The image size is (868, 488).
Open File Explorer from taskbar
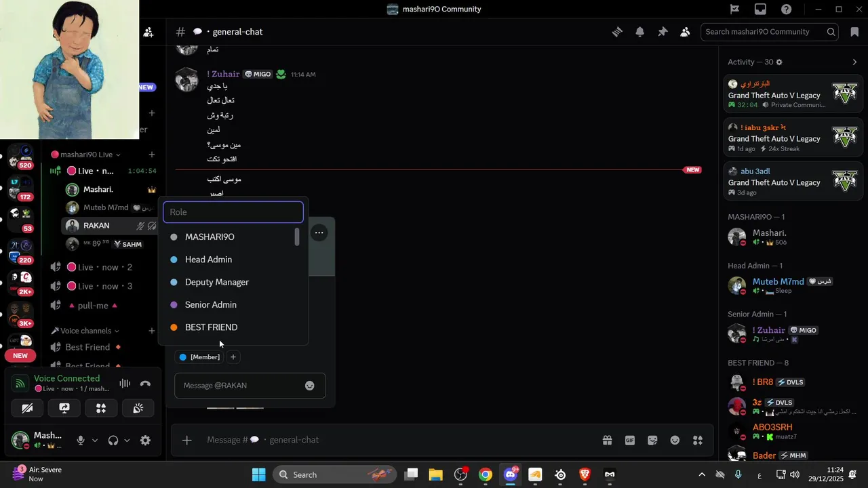pyautogui.click(x=435, y=474)
